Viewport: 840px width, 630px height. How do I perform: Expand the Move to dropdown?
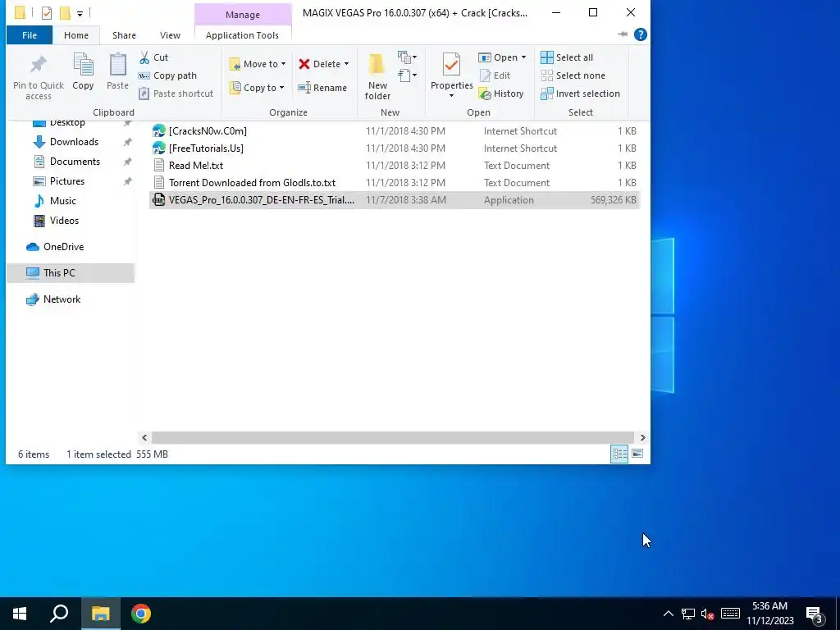point(283,64)
